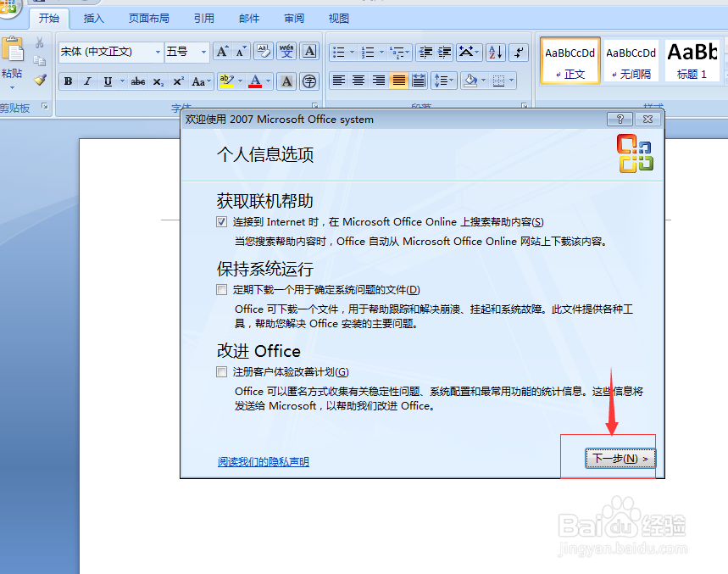
Task: Justify the paragraph text
Action: click(x=399, y=81)
